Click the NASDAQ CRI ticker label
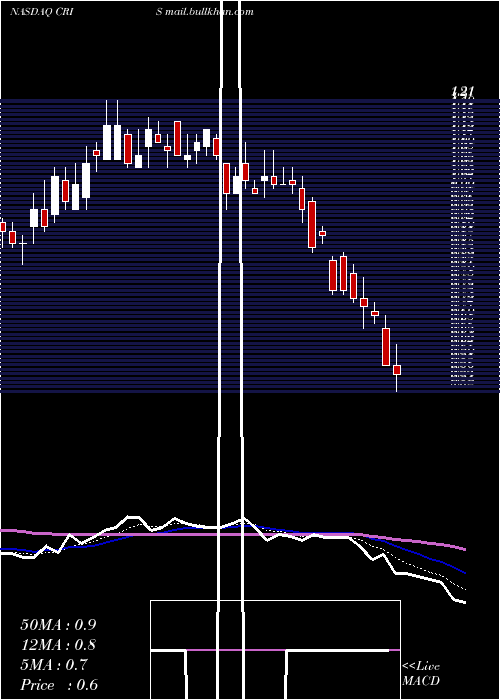The image size is (500, 700). click(x=42, y=12)
